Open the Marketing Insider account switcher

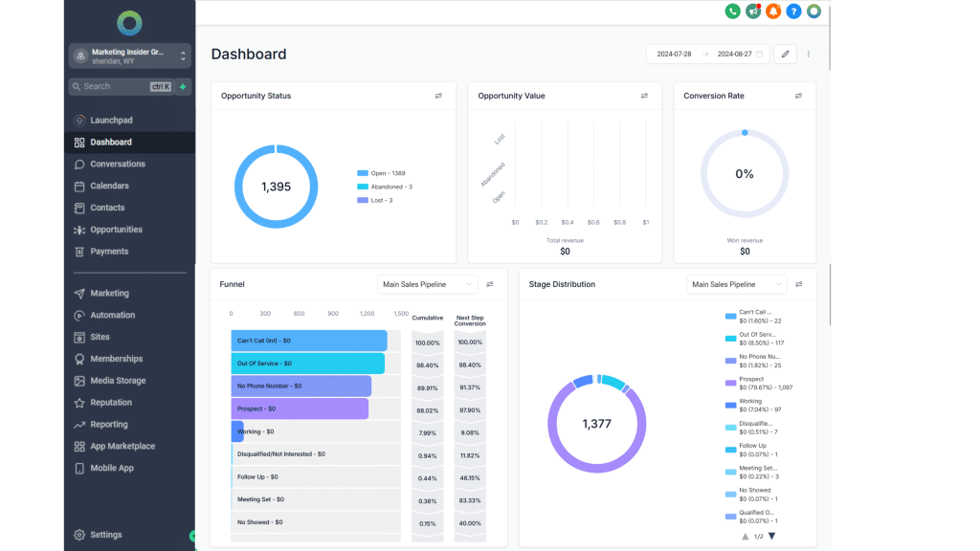(129, 55)
